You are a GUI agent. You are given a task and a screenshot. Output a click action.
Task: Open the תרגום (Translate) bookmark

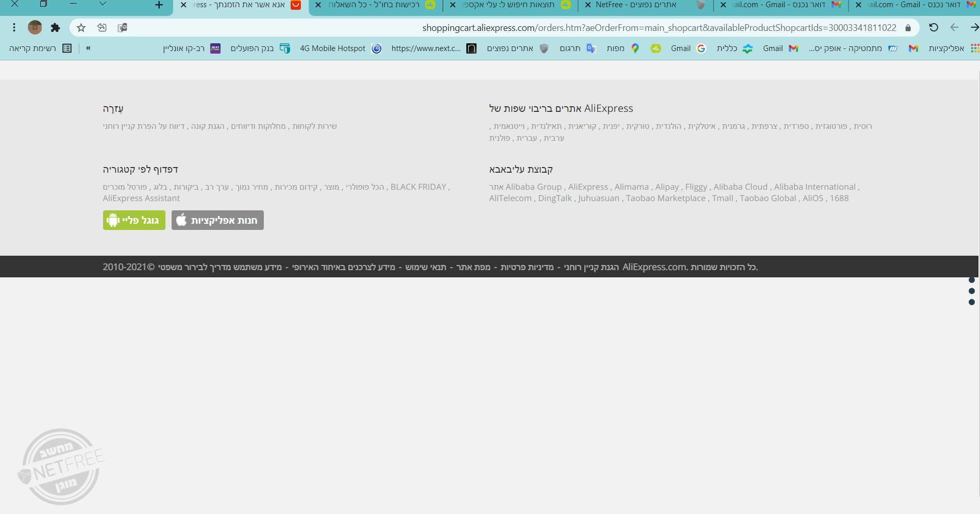click(x=578, y=48)
